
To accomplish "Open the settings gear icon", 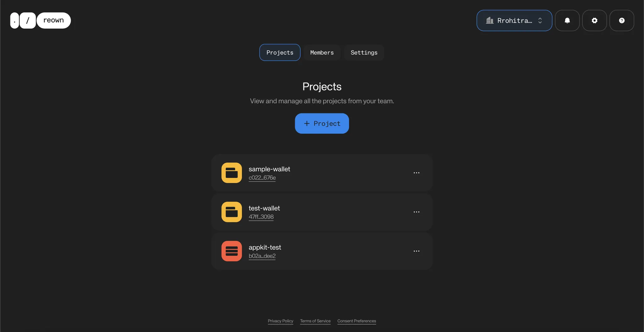I will click(x=594, y=20).
